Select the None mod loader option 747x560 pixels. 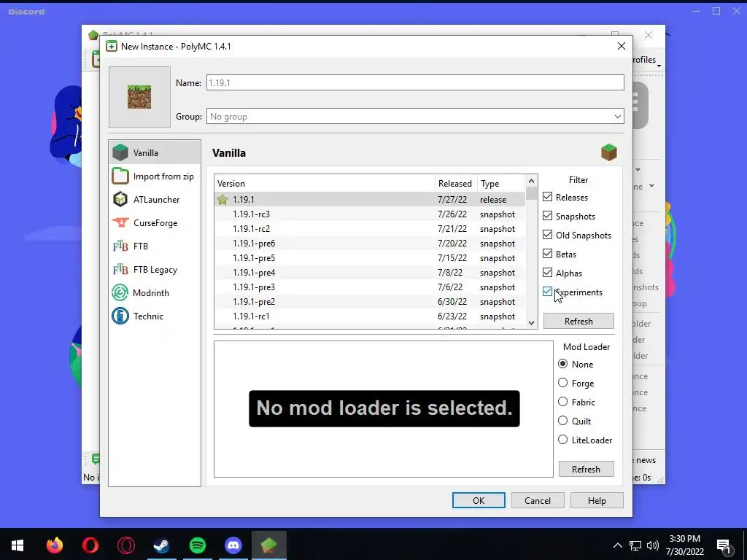[x=562, y=364]
